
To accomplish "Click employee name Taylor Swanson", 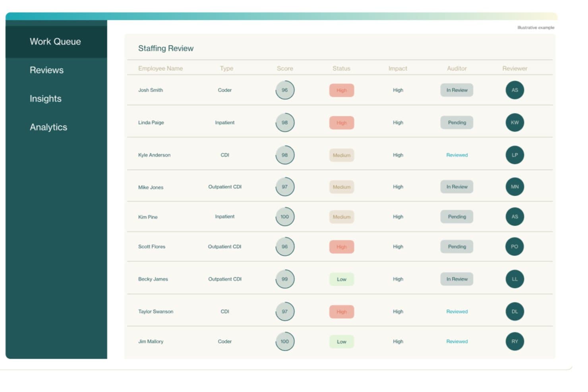I will pyautogui.click(x=156, y=312).
